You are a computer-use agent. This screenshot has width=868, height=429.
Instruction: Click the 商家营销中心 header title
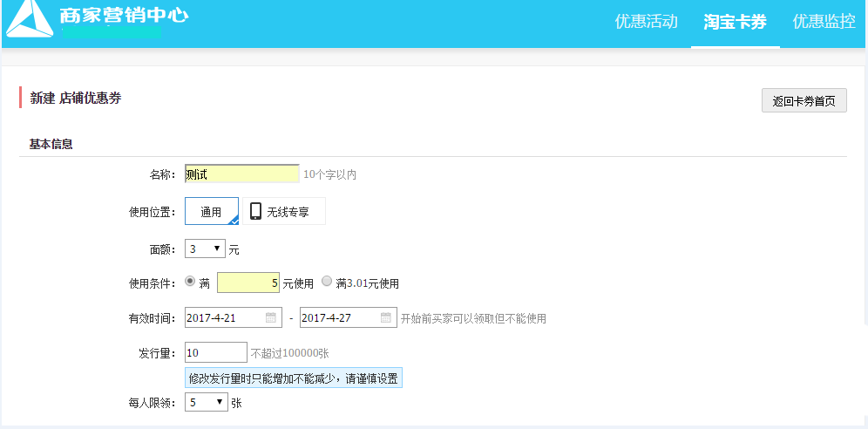pos(124,15)
